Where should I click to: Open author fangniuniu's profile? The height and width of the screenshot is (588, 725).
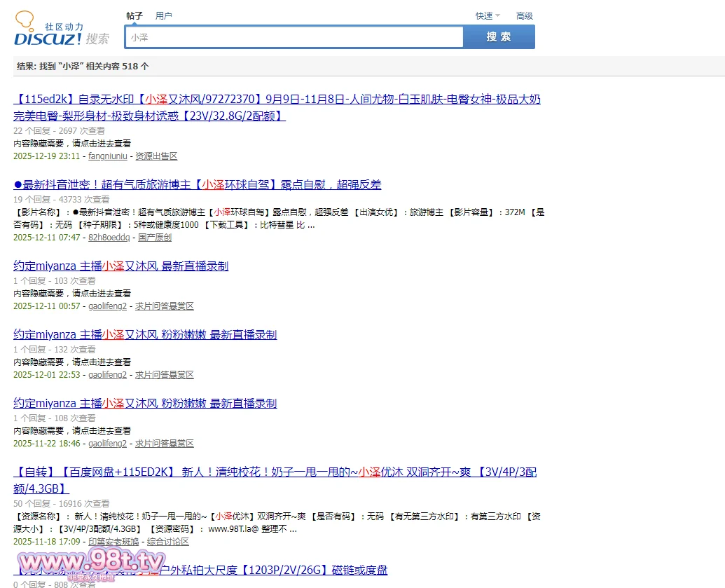tap(108, 156)
